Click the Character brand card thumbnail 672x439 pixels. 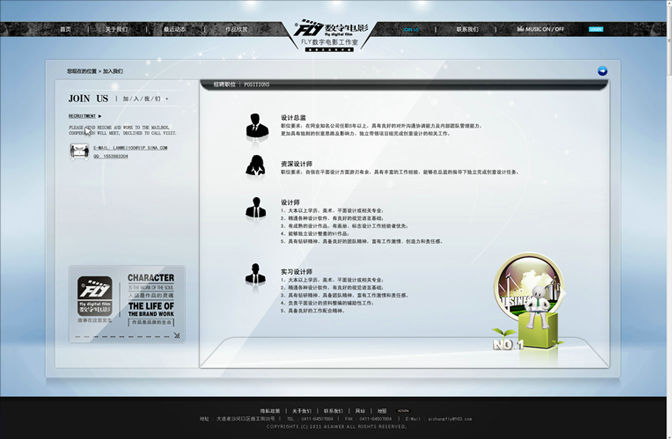[x=126, y=304]
